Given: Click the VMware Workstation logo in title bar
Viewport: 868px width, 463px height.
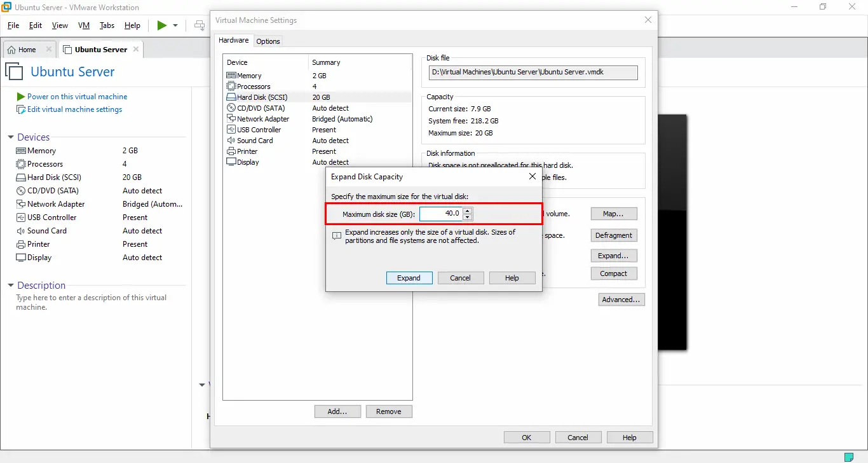Looking at the screenshot, I should point(8,6).
